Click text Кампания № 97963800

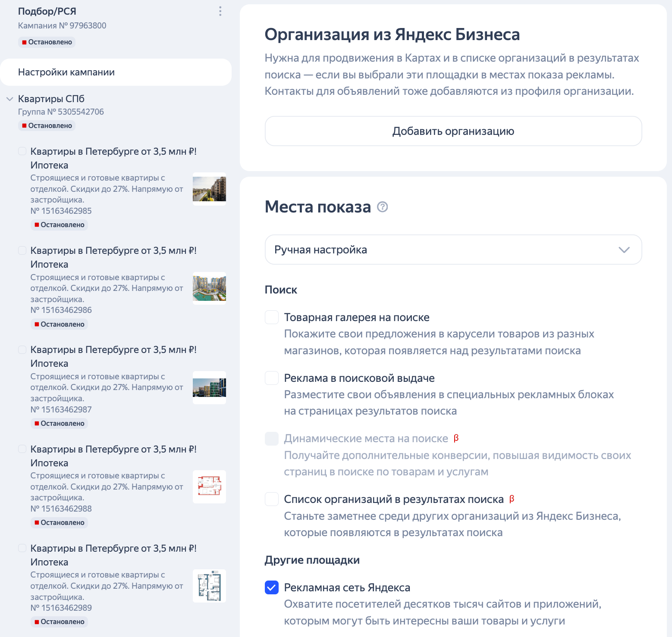(62, 25)
